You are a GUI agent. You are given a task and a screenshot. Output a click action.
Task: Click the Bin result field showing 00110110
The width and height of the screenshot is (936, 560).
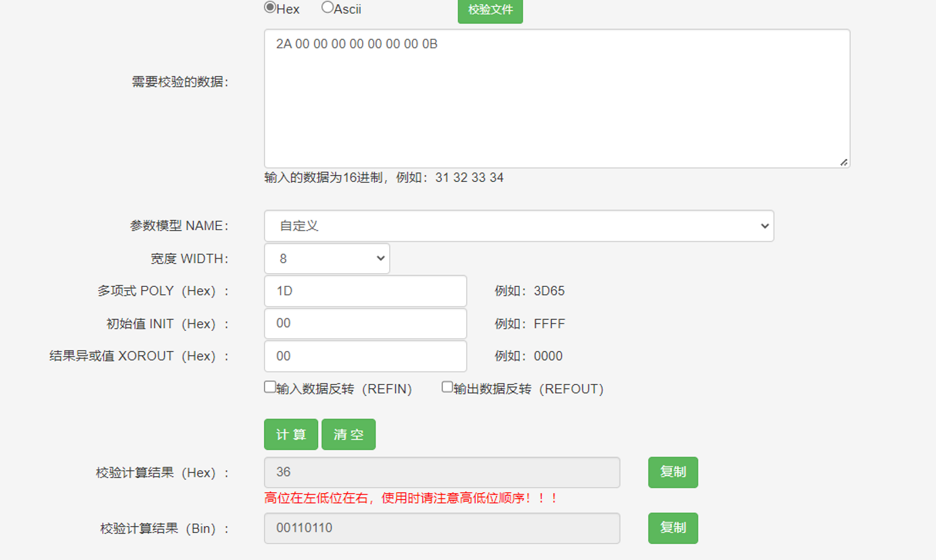click(441, 528)
